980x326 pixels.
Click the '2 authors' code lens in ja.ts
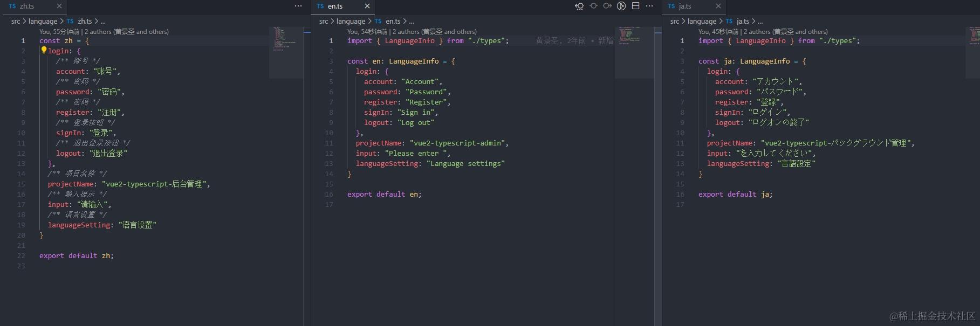(x=785, y=32)
